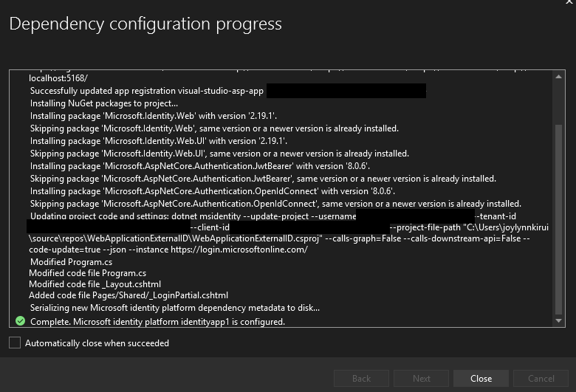
Task: Click the Automatically close when succeeded label
Action: pos(97,343)
